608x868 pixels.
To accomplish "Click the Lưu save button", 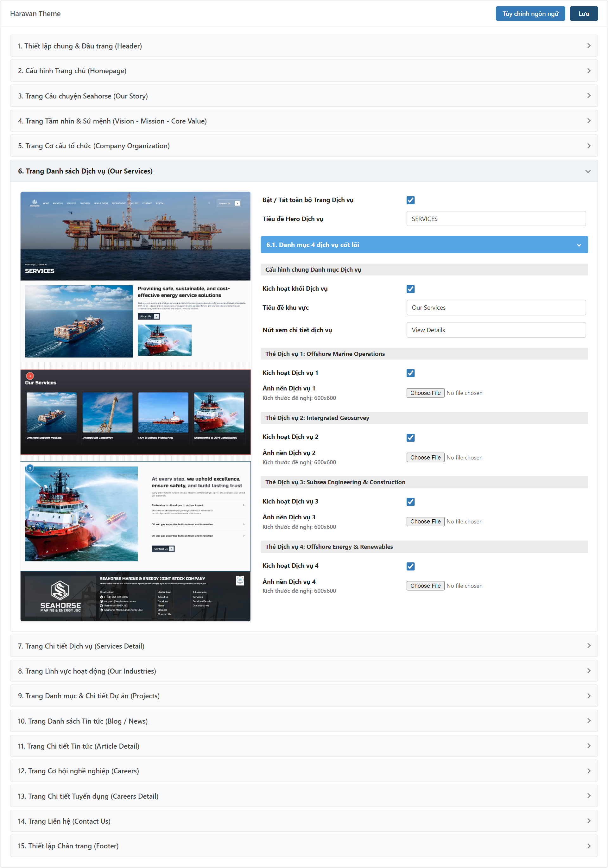I will coord(583,14).
